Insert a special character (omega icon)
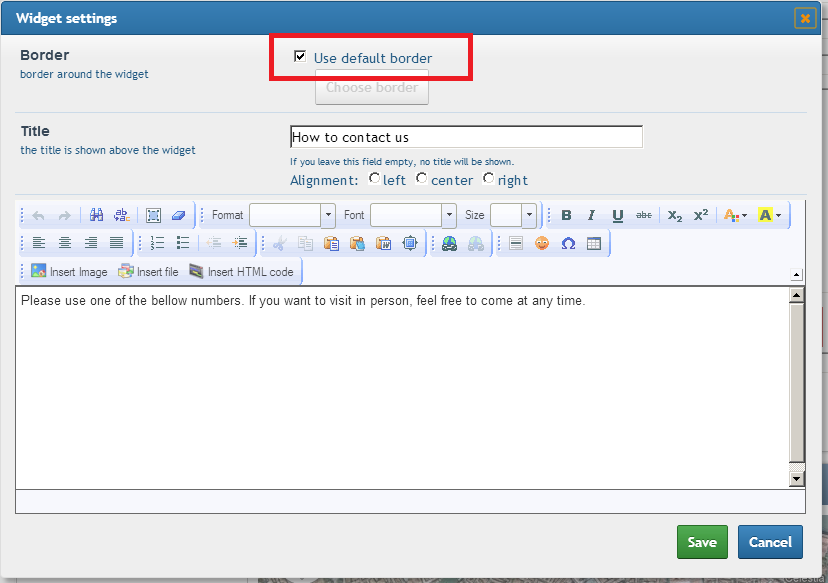 [x=568, y=243]
